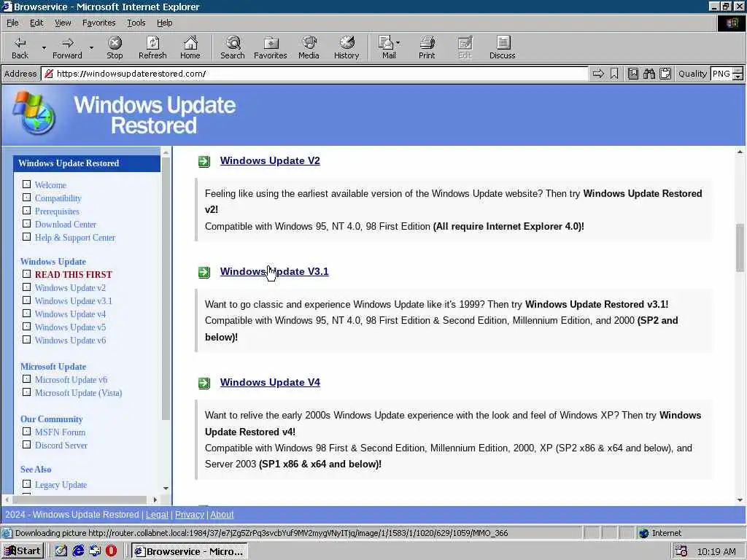Open the View menu
The image size is (747, 560).
[x=63, y=23]
